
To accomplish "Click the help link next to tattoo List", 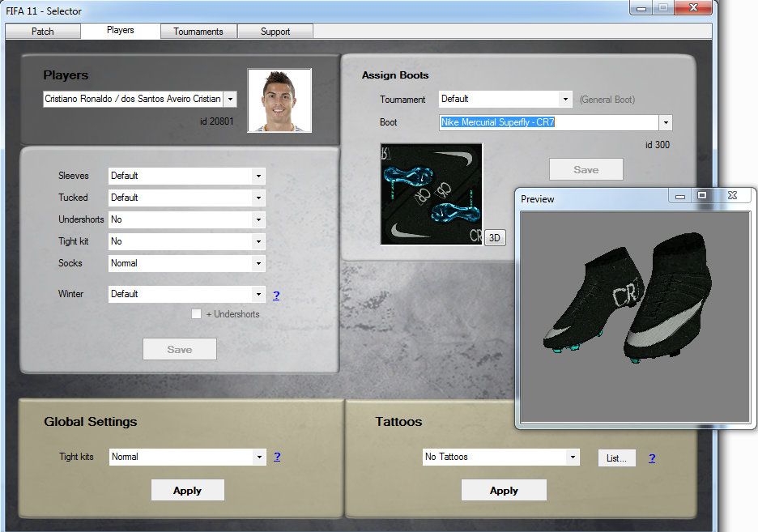I will pos(652,458).
